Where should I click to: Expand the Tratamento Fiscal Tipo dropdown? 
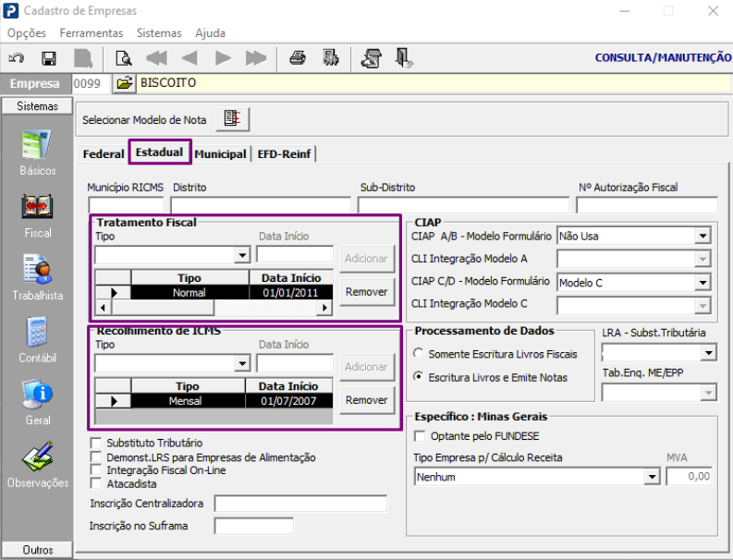tap(242, 255)
